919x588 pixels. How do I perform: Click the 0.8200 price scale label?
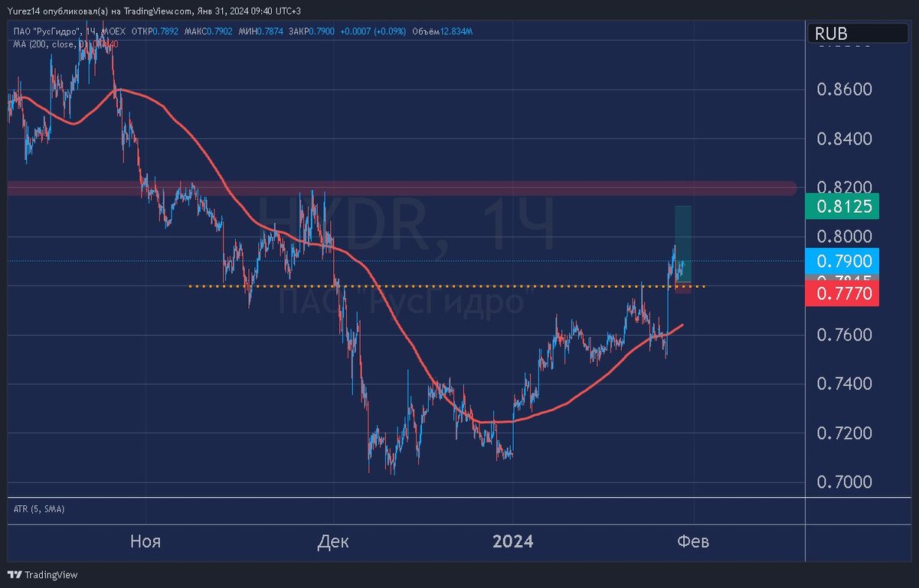845,187
